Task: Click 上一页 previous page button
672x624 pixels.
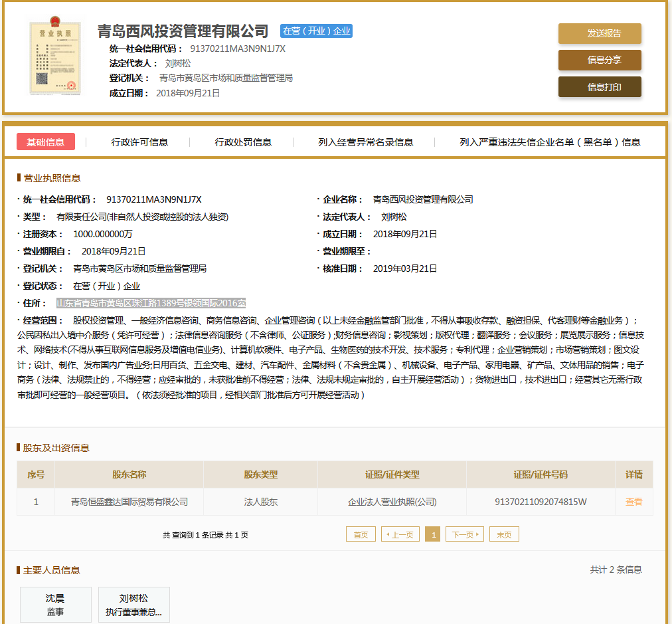Action: (x=400, y=534)
